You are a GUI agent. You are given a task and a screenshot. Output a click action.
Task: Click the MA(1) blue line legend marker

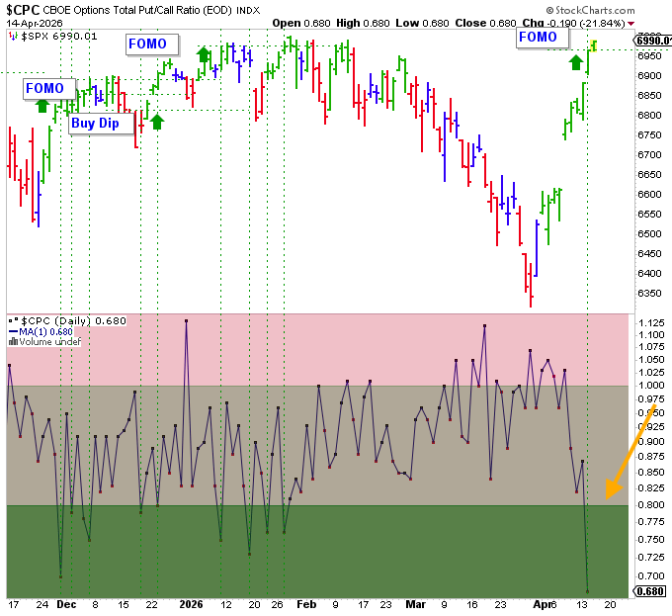tap(13, 332)
